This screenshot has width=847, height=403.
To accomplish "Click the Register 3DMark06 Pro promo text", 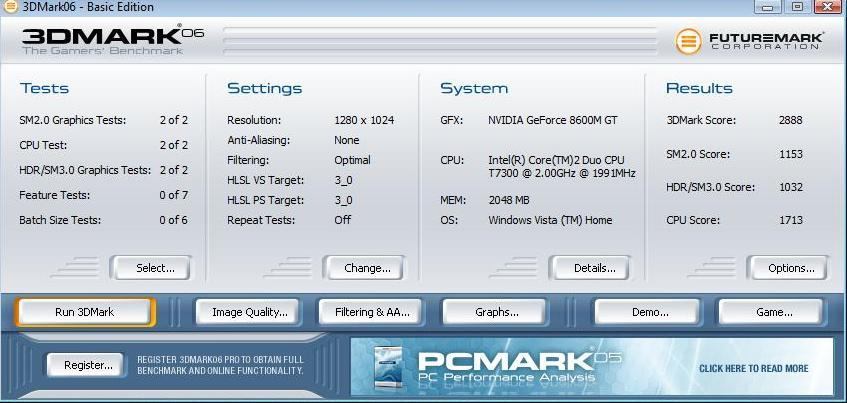I will point(220,365).
